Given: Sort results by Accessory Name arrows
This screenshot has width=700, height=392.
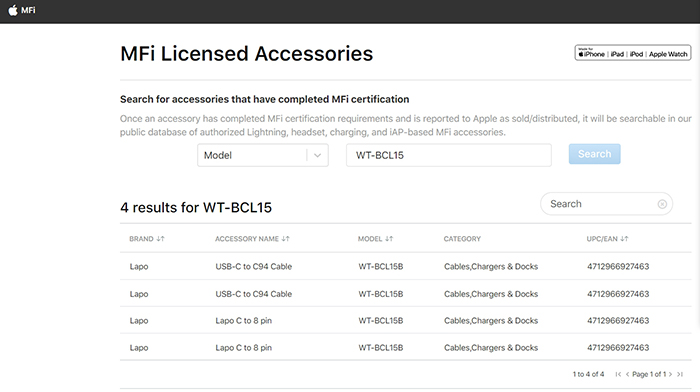Looking at the screenshot, I should click(286, 239).
